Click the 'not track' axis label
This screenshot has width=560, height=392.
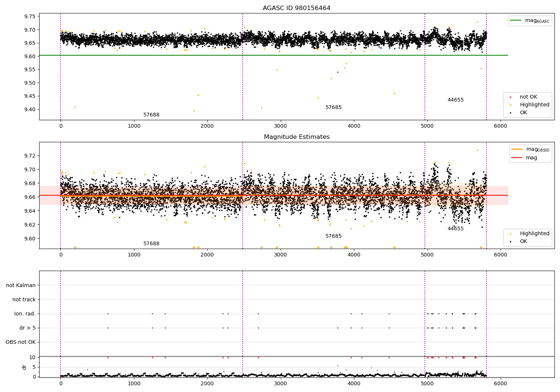(24, 299)
